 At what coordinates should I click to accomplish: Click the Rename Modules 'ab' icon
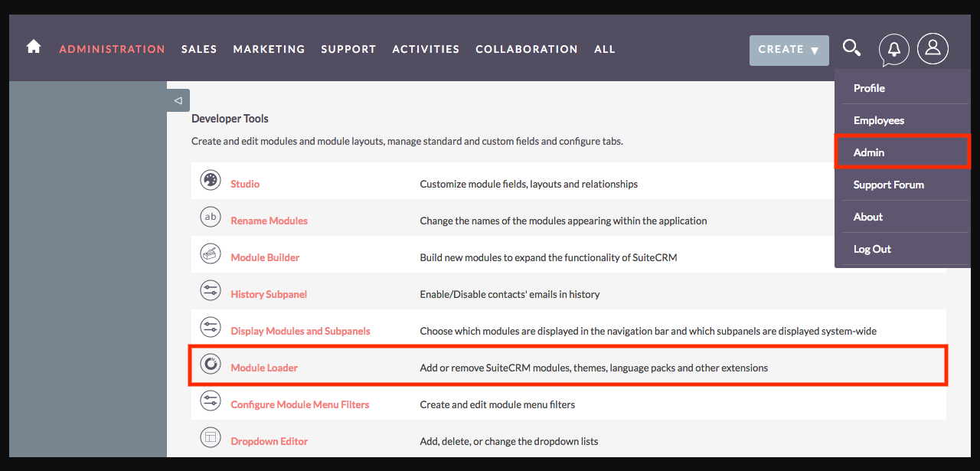(x=210, y=218)
